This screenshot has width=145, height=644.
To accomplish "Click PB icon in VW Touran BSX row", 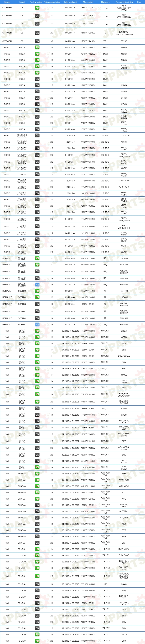I will click(x=37, y=641).
